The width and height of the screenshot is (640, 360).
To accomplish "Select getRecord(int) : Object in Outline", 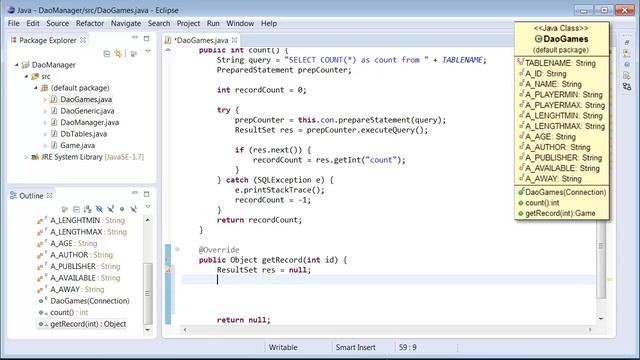I will 82,324.
